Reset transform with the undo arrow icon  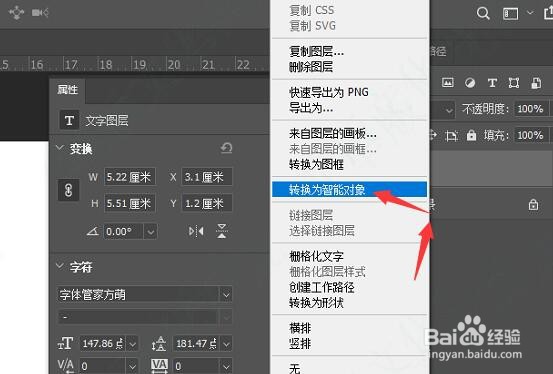[226, 148]
